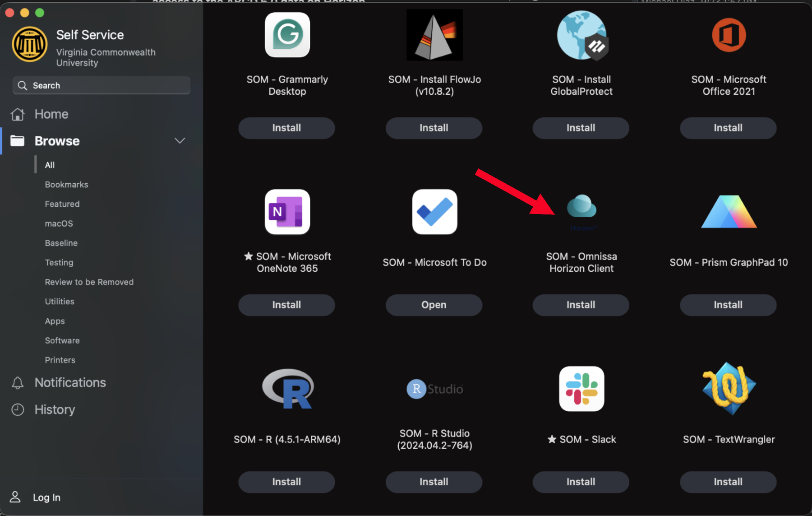Click the Slack app icon
The image size is (812, 516).
[x=581, y=389]
